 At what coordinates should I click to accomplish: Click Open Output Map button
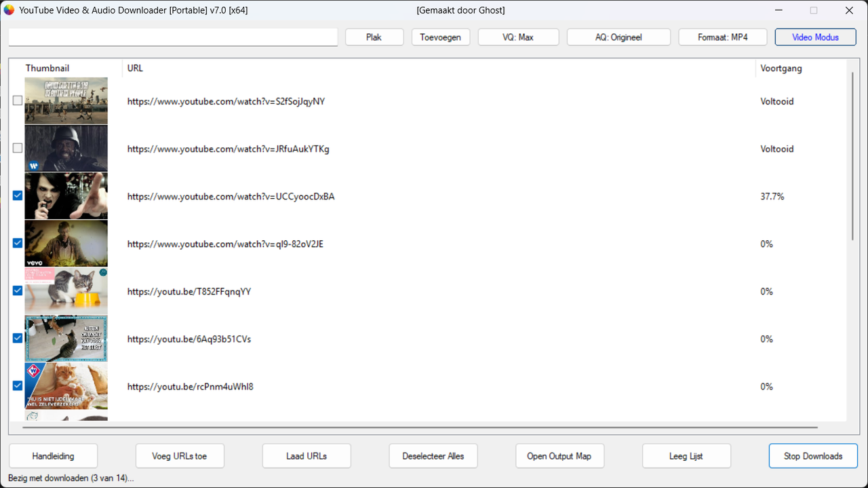pyautogui.click(x=560, y=456)
